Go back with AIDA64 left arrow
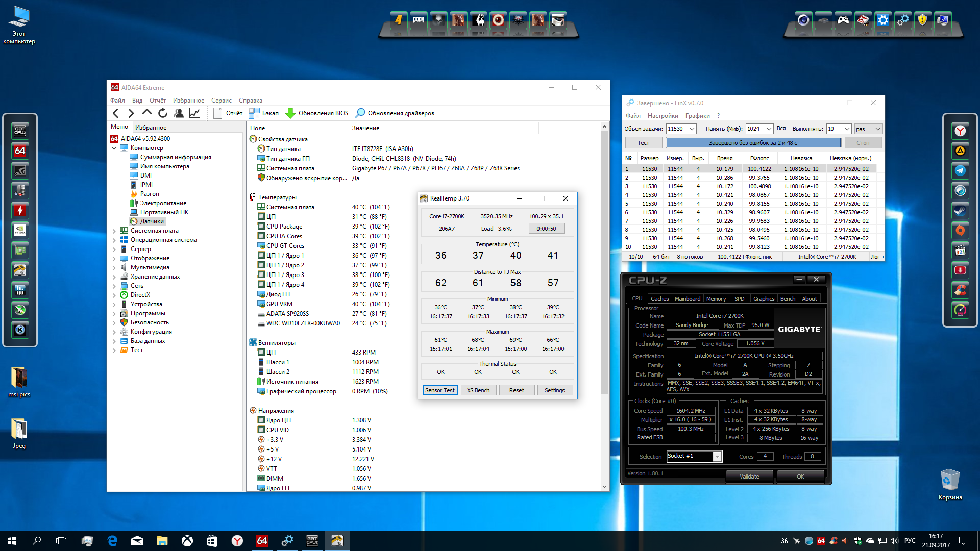Viewport: 980px width, 551px height. 116,113
